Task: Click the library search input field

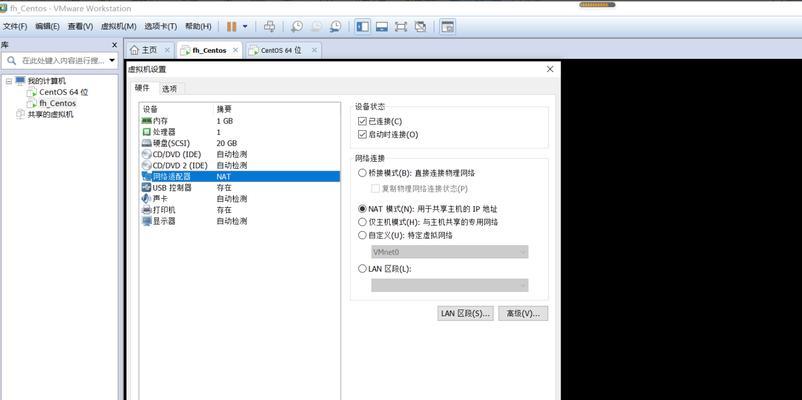Action: tap(62, 61)
